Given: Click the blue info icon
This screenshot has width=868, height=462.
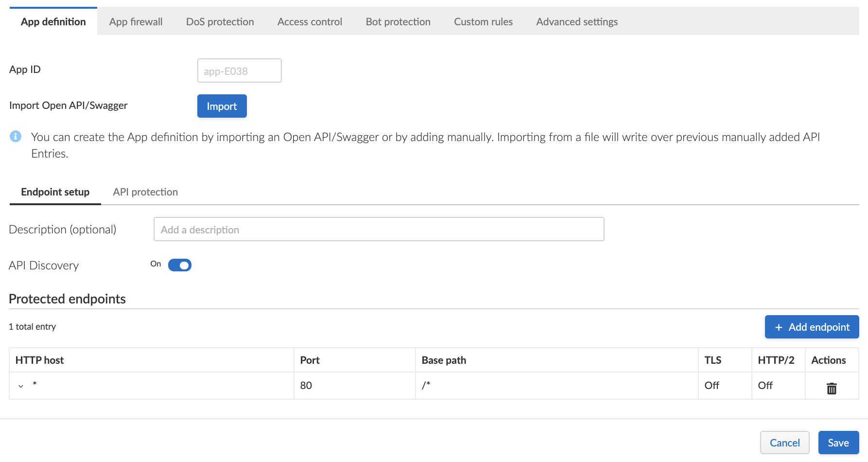Looking at the screenshot, I should pos(16,136).
